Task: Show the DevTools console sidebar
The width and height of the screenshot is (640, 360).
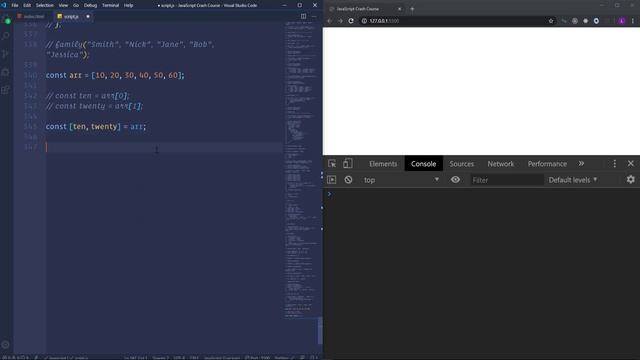Action: pos(331,180)
